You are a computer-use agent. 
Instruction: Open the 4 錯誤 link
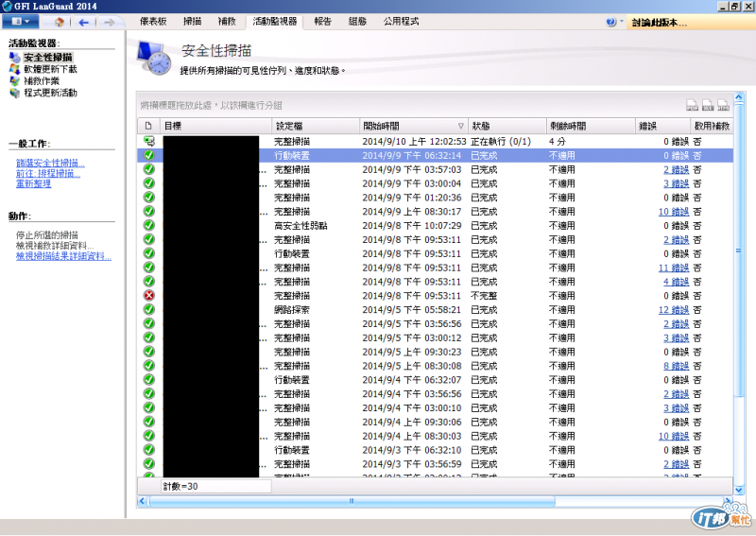pyautogui.click(x=676, y=282)
